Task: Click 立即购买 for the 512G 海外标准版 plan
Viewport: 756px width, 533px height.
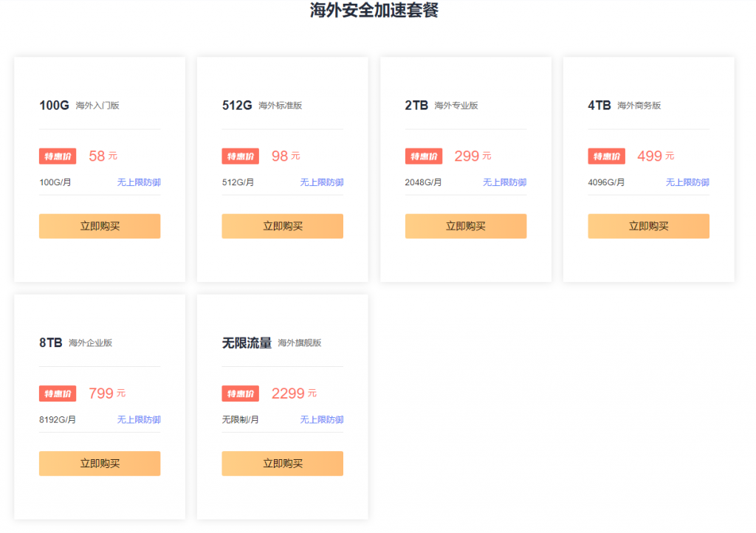Action: (x=282, y=226)
